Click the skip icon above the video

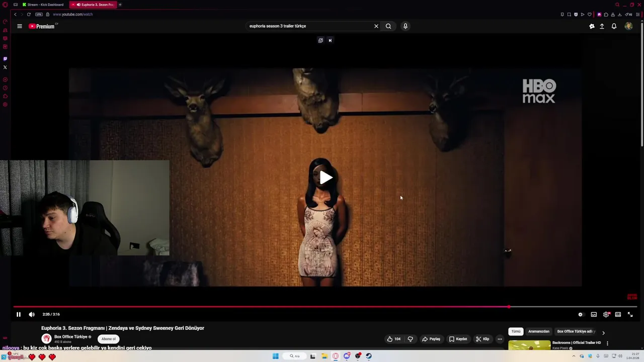click(x=330, y=40)
